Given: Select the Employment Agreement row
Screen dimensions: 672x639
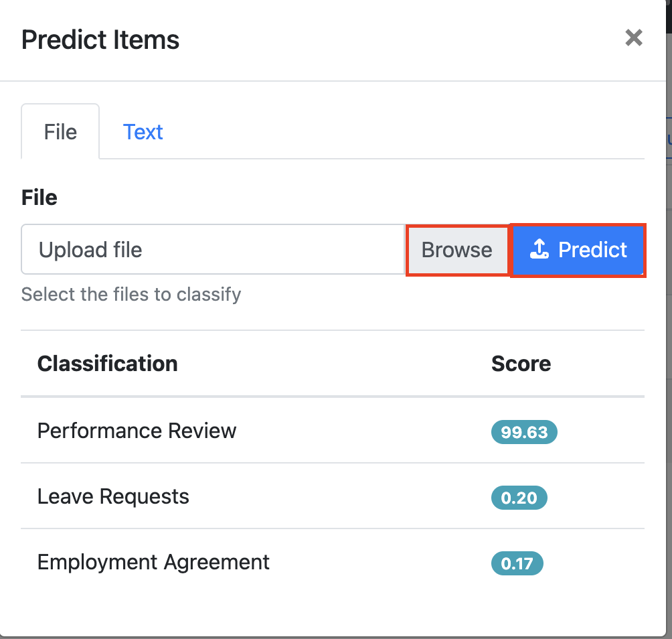Looking at the screenshot, I should click(x=333, y=562).
